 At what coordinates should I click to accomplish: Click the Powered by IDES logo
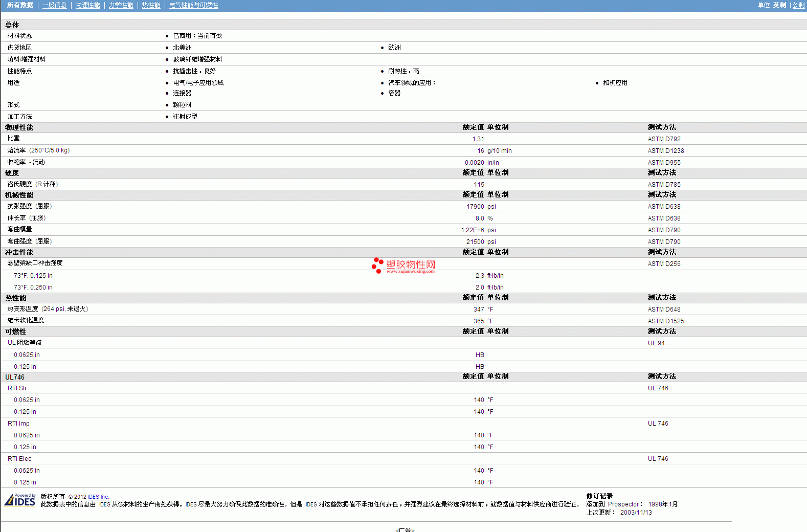click(20, 500)
